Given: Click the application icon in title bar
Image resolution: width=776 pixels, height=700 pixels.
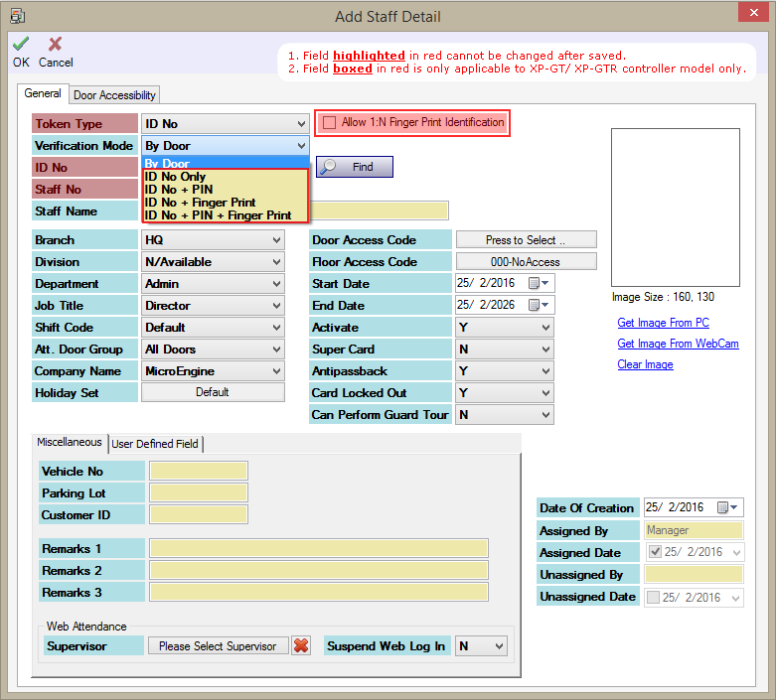Looking at the screenshot, I should 17,16.
